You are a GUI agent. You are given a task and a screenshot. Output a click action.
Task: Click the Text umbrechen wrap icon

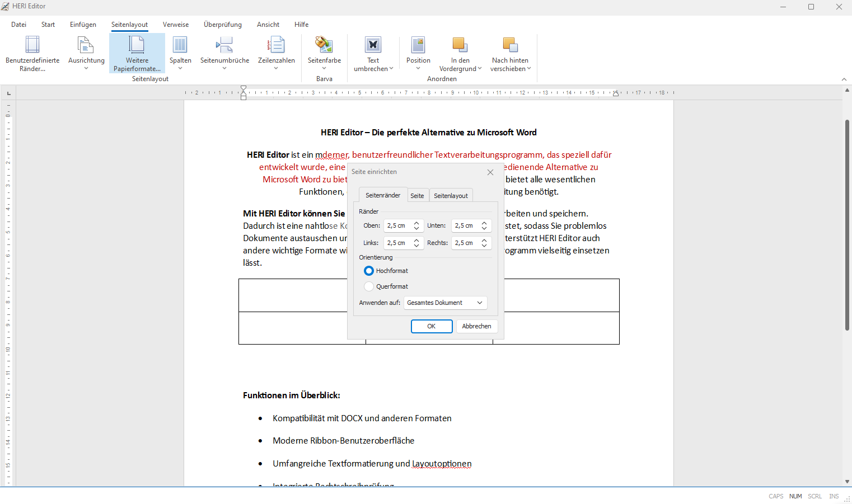click(373, 45)
